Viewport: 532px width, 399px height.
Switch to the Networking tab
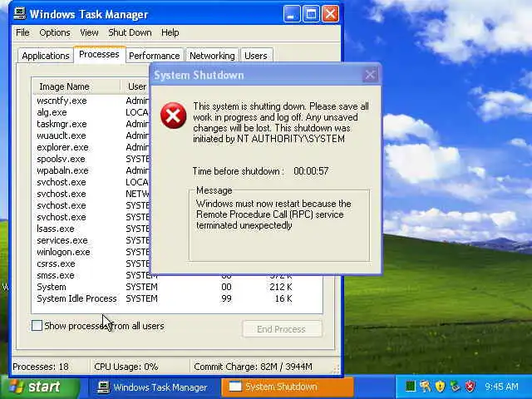pyautogui.click(x=212, y=56)
